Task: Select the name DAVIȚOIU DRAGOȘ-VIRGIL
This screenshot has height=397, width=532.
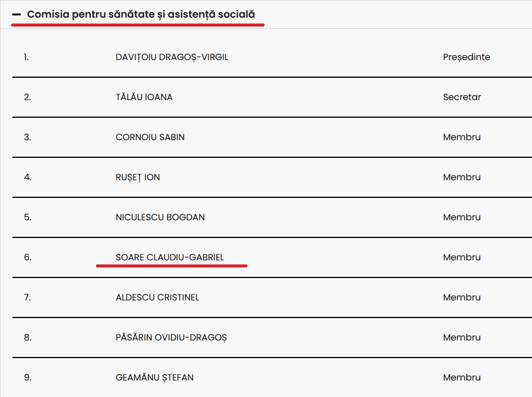Action: (171, 57)
